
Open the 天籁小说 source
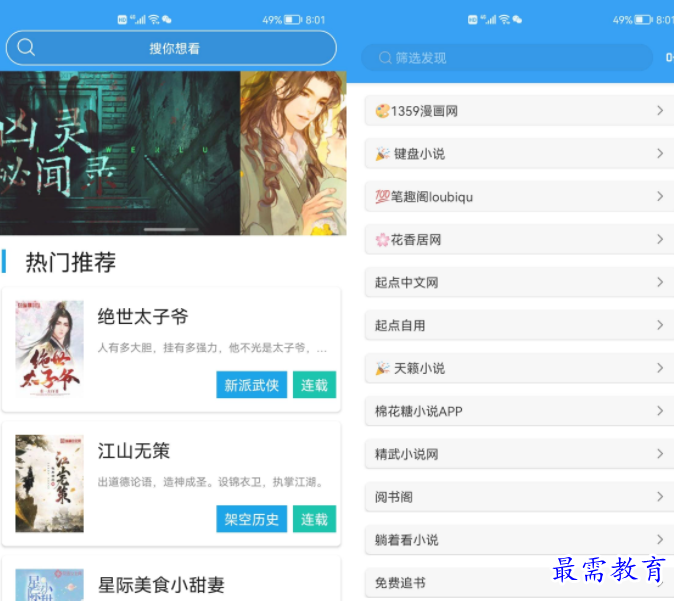520,368
